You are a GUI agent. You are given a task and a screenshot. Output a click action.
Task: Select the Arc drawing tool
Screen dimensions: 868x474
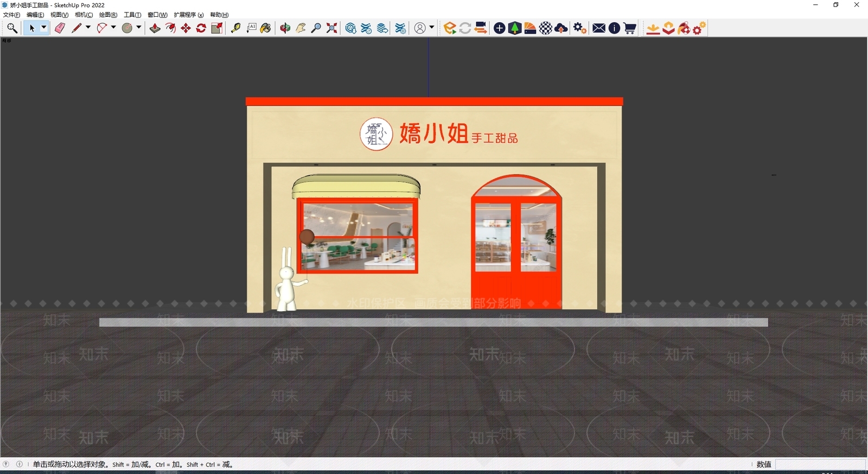(101, 28)
